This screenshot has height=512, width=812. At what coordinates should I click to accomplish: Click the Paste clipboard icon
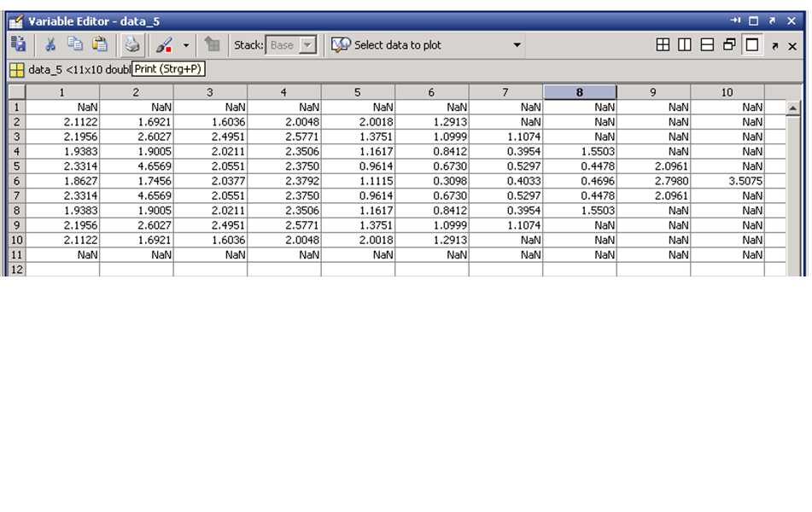point(100,45)
